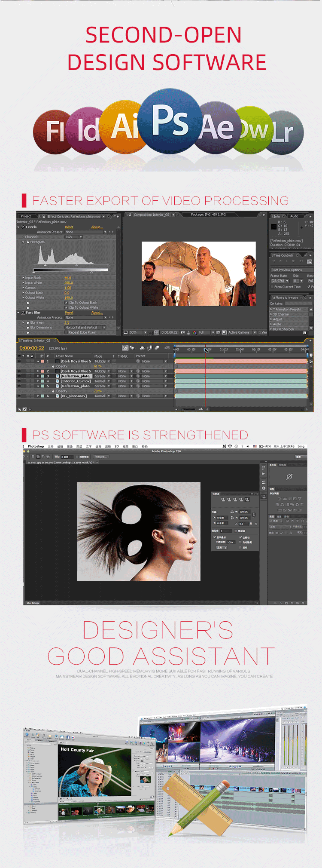Image resolution: width=322 pixels, height=868 pixels.
Task: Click Reset link for the Fast Blur effect
Action: tap(69, 313)
